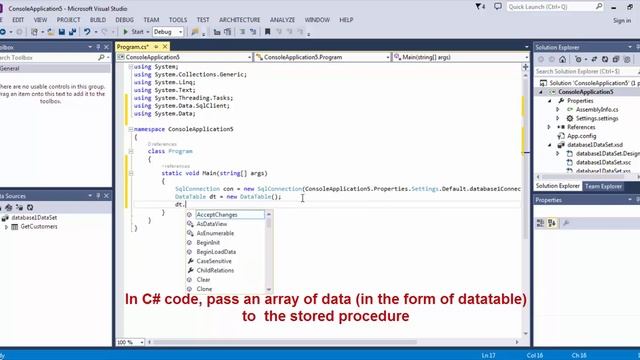Collapse the namespace ConsoleApplication5 code block
640x360 pixels.
click(131, 129)
